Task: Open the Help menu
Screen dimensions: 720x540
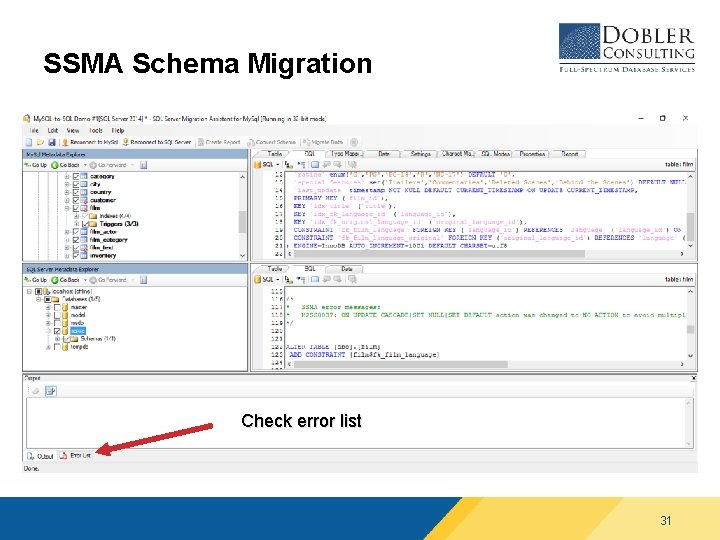Action: pos(118,130)
